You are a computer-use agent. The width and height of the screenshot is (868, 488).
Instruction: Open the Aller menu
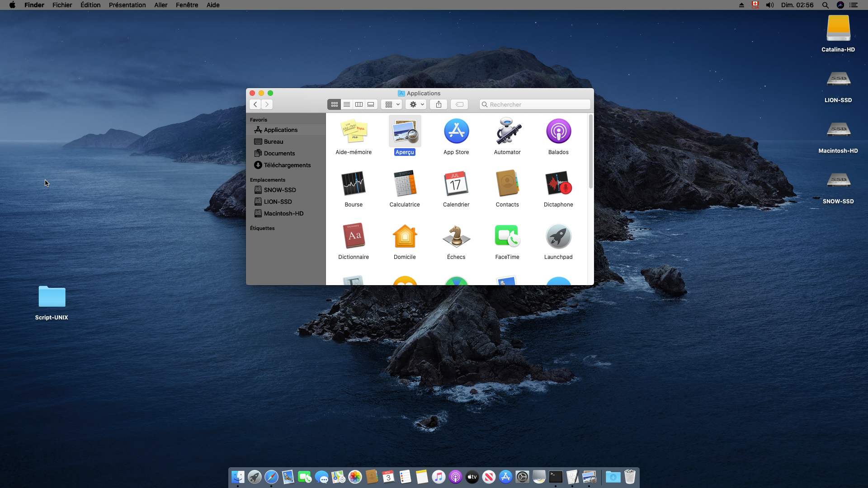click(160, 5)
